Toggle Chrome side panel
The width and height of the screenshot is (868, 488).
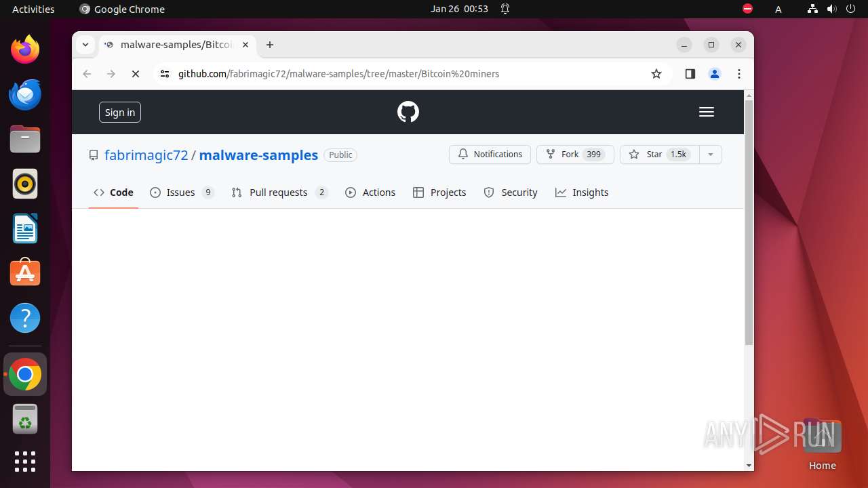click(690, 74)
